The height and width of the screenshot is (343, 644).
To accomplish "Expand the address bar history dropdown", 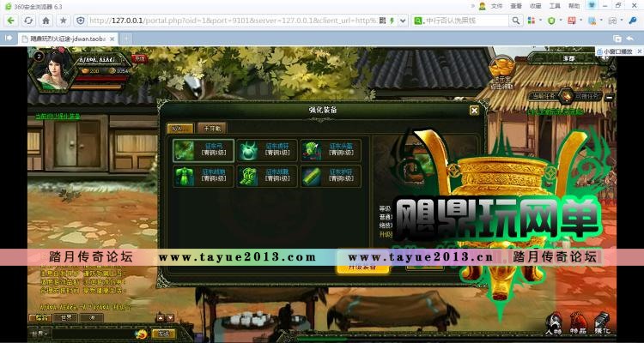I will tap(403, 21).
